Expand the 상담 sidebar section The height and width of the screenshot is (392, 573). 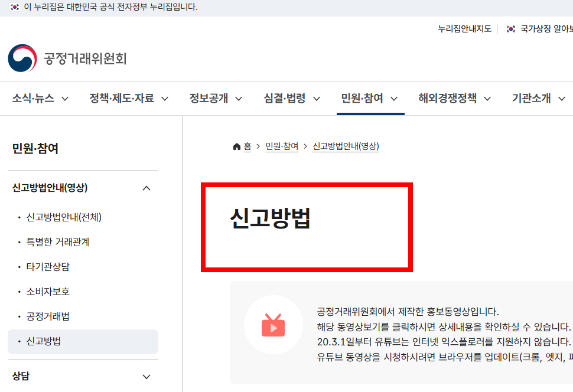tap(146, 376)
